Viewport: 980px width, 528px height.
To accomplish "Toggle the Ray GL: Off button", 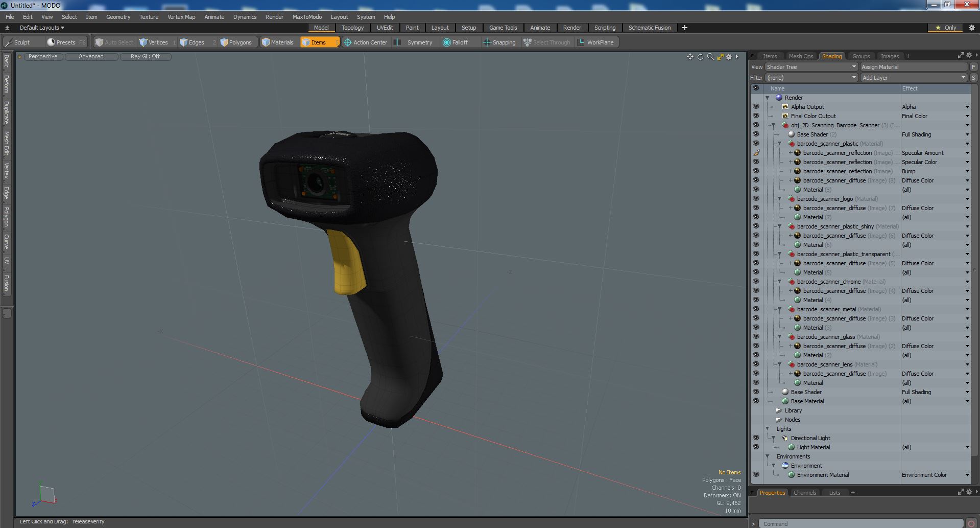I will tap(145, 57).
